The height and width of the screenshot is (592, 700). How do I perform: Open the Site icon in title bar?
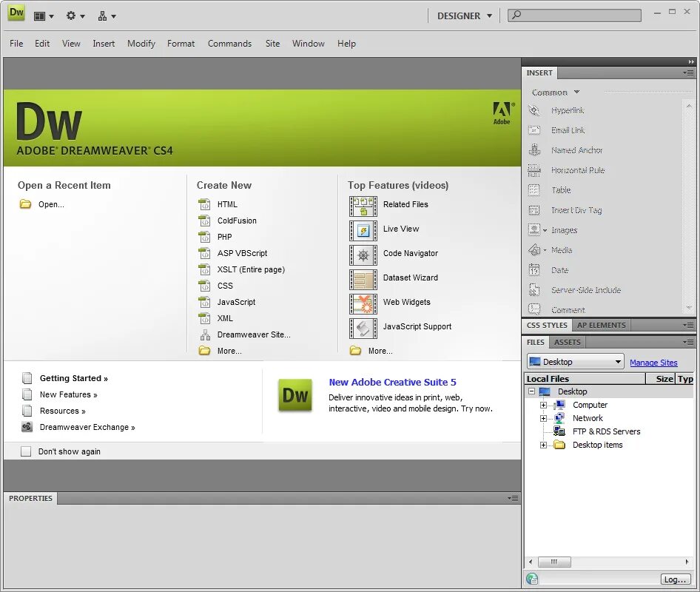[107, 16]
